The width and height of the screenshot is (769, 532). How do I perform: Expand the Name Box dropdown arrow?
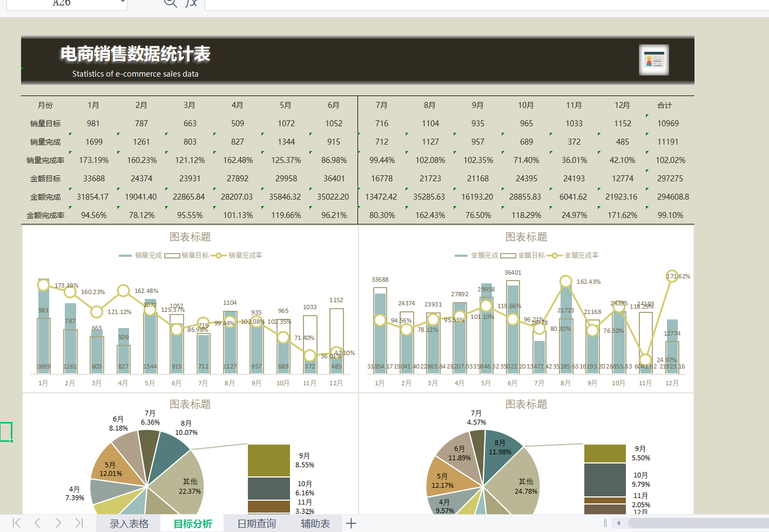[123, 3]
